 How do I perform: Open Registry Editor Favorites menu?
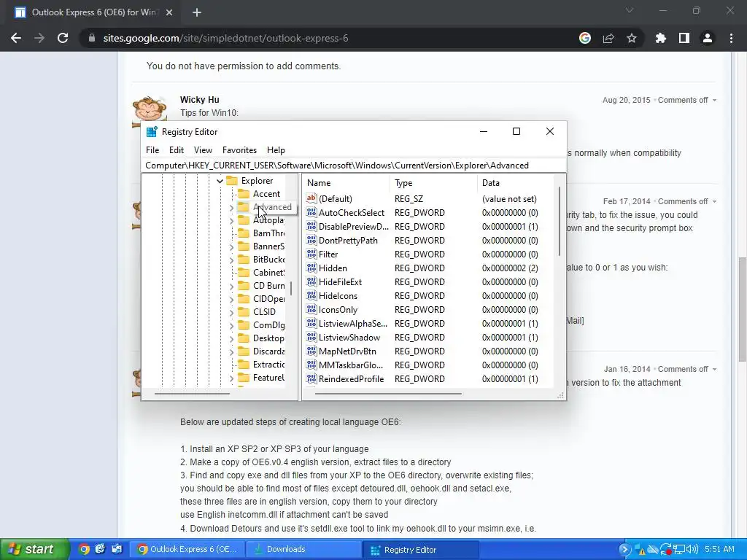coord(239,150)
